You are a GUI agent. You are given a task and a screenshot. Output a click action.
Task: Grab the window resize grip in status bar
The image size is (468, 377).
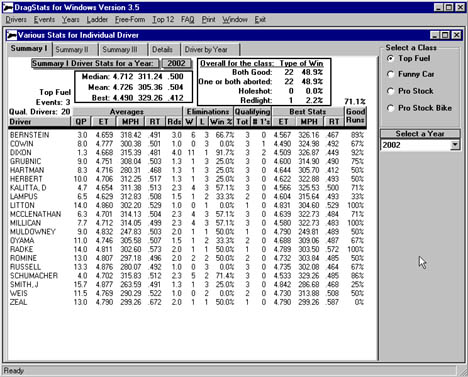coord(462,371)
